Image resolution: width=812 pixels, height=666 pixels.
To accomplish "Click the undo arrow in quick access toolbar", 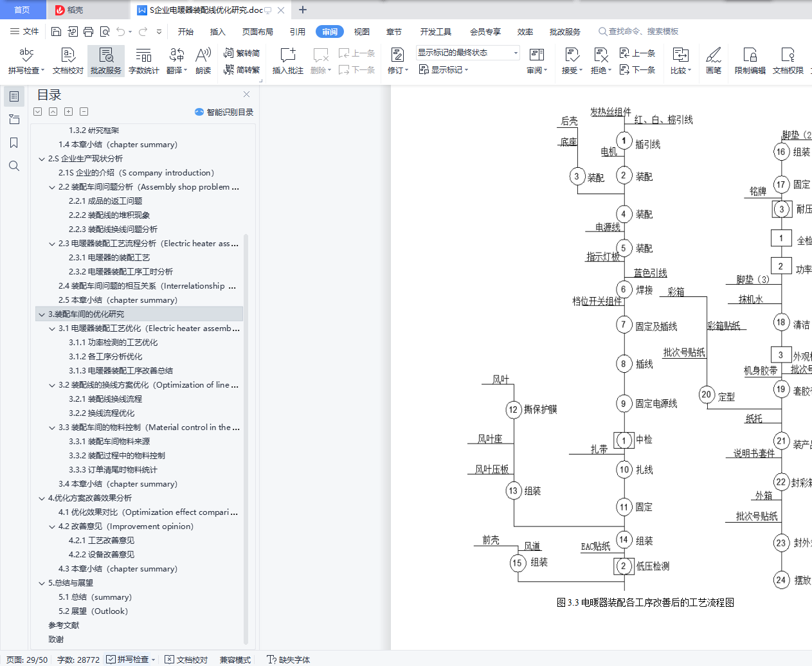I will pos(120,32).
